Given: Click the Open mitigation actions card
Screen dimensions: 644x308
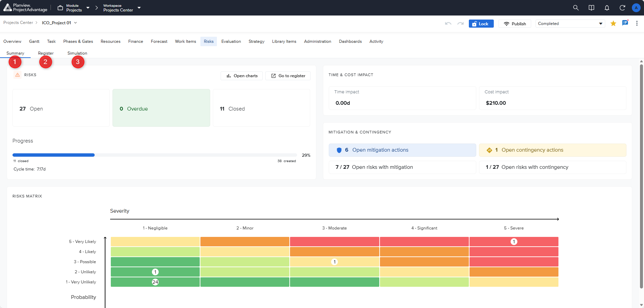Looking at the screenshot, I should tap(402, 150).
